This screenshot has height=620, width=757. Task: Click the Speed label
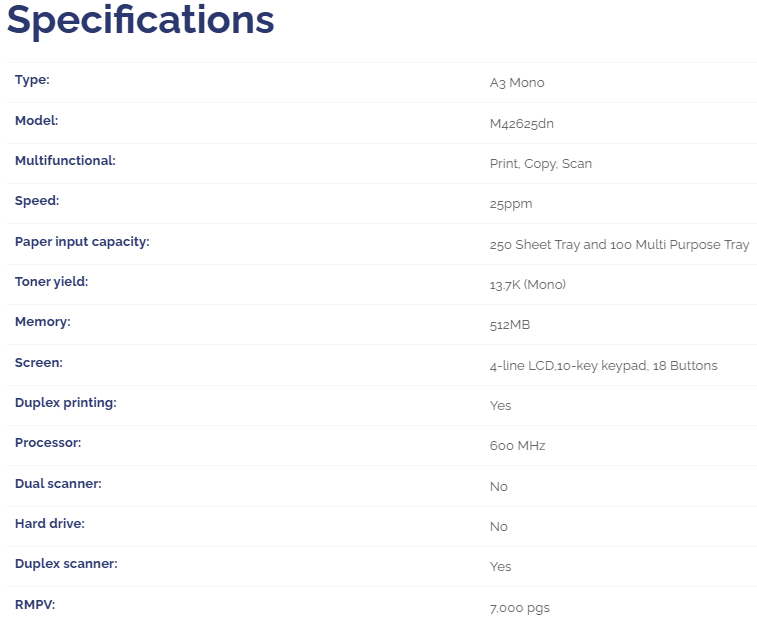(x=37, y=201)
